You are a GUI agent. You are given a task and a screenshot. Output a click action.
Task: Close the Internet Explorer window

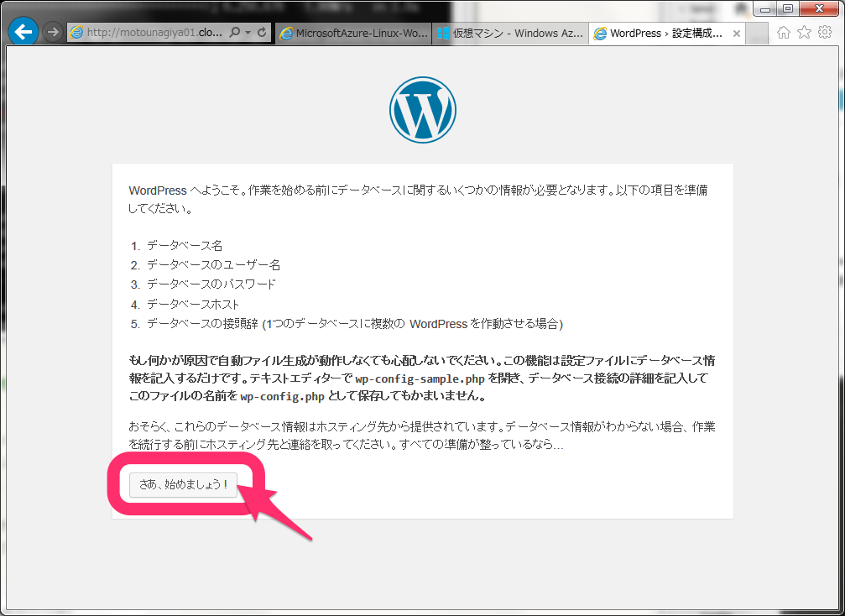819,8
